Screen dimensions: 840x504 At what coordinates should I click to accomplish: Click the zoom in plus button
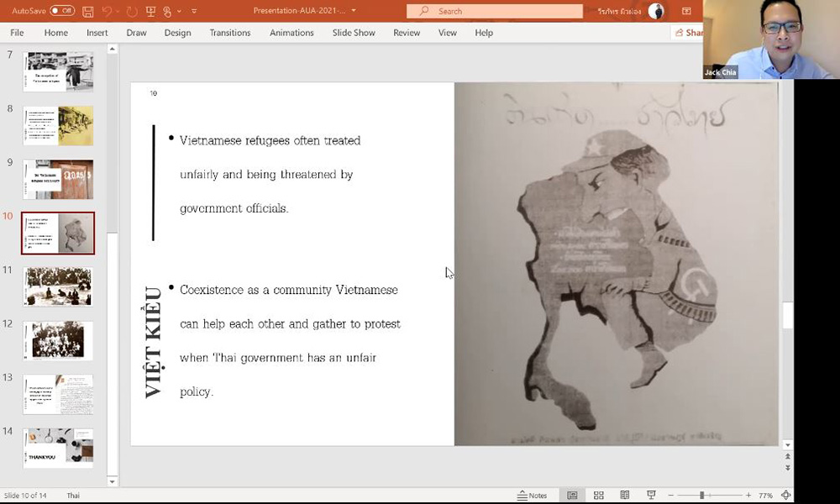pos(748,496)
